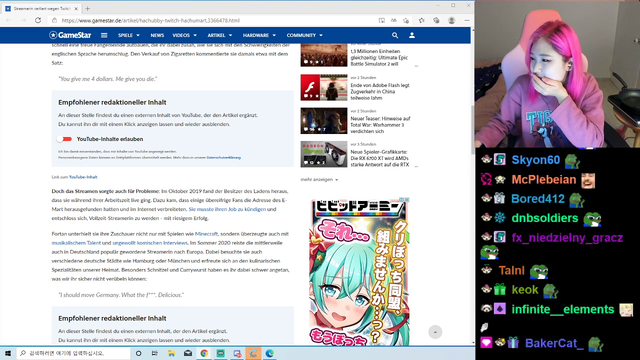The image size is (640, 360).
Task: Click the anime game advertisement banner
Action: pos(359,271)
